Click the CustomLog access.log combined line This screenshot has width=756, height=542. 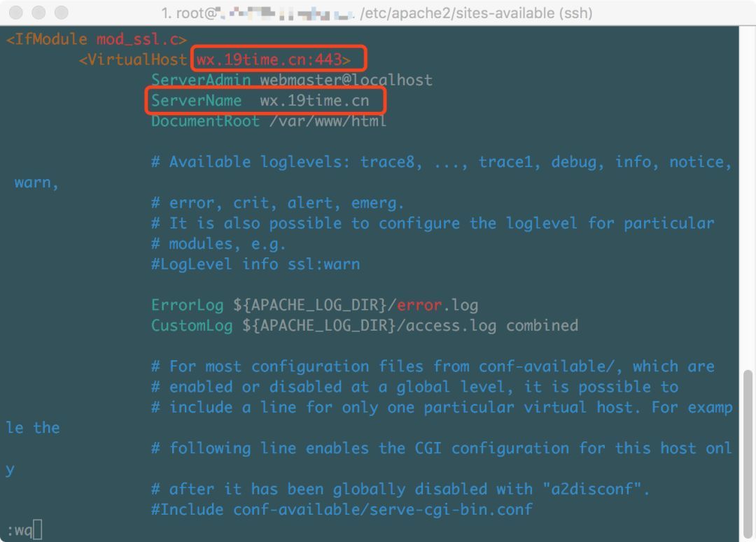coord(365,326)
